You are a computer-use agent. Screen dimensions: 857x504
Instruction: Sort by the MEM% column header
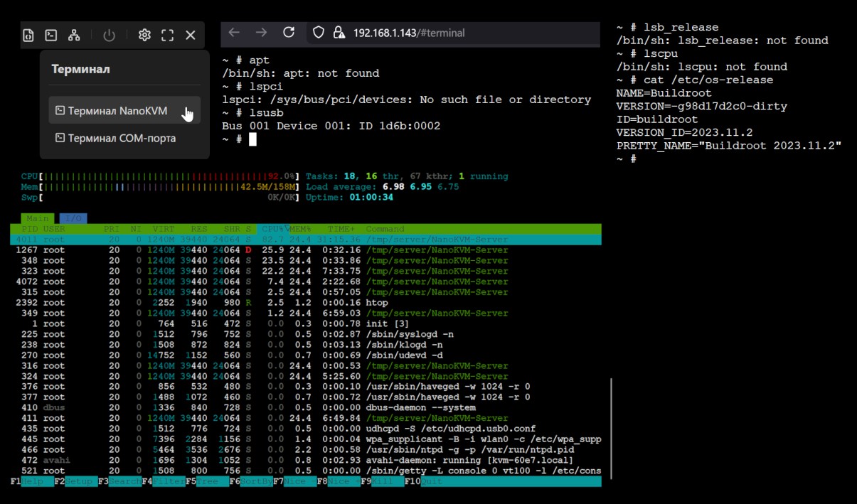[x=301, y=229]
